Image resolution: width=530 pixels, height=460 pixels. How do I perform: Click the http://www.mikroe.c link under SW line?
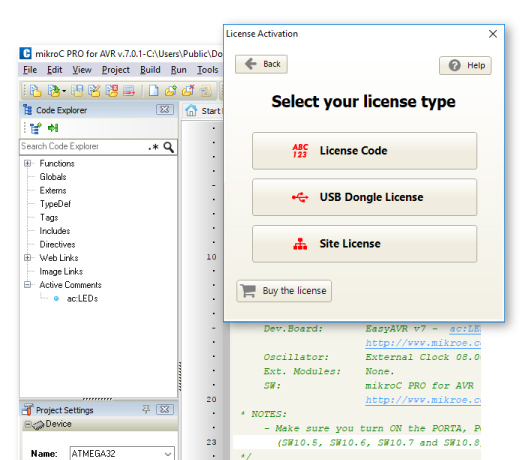coord(423,400)
